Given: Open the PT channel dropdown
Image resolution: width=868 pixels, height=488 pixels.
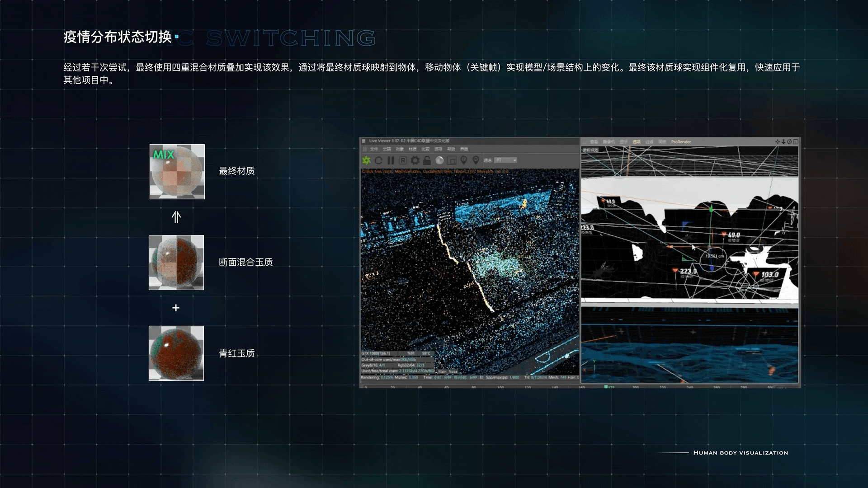Looking at the screenshot, I should click(505, 160).
